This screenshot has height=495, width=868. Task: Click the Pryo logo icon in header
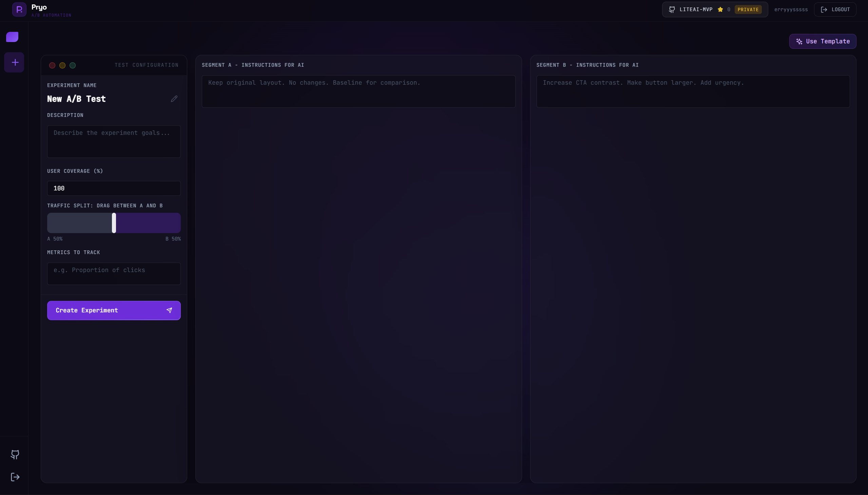tap(19, 9)
